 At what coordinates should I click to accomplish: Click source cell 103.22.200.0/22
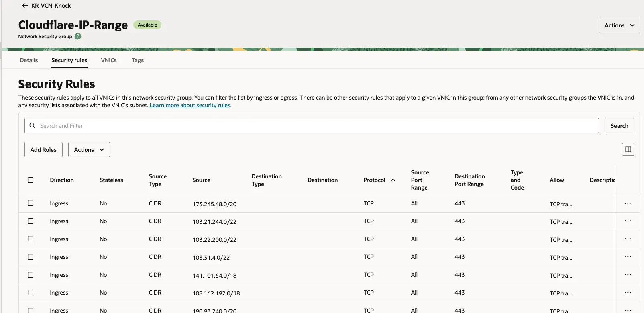(214, 240)
